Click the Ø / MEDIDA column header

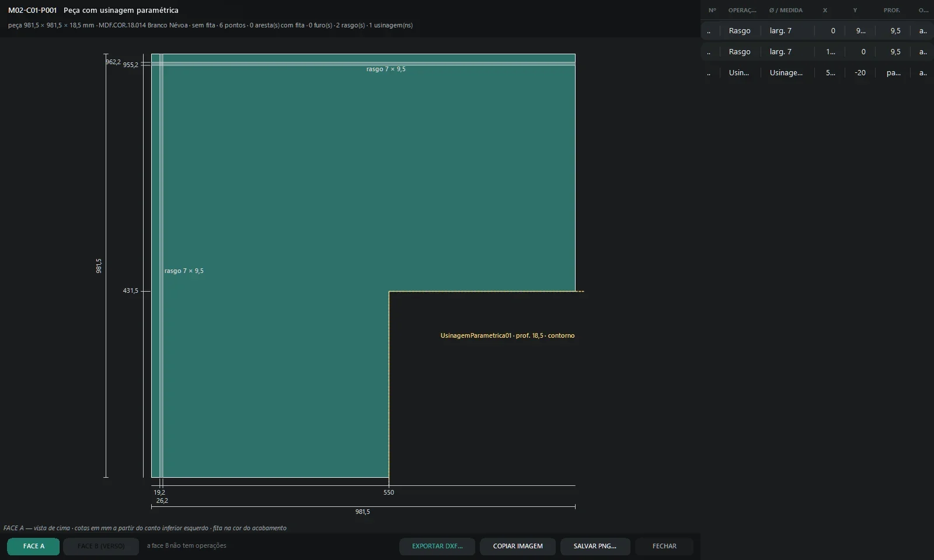tap(786, 10)
